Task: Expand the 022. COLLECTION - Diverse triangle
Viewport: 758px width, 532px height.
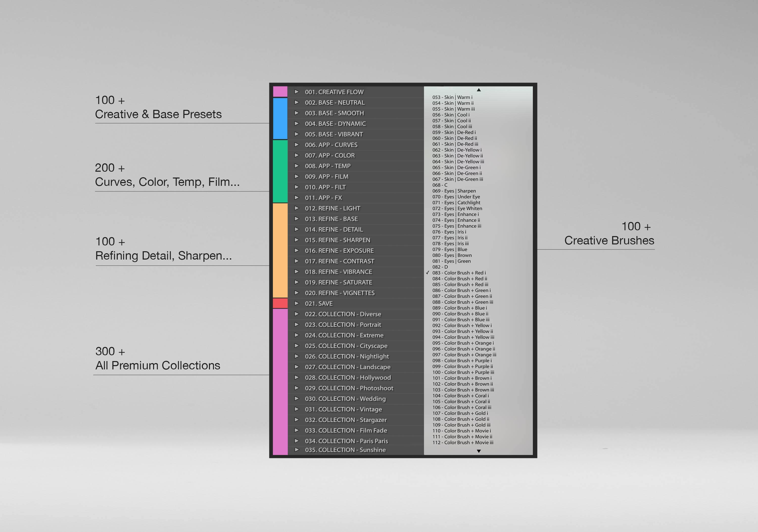Action: pyautogui.click(x=296, y=314)
